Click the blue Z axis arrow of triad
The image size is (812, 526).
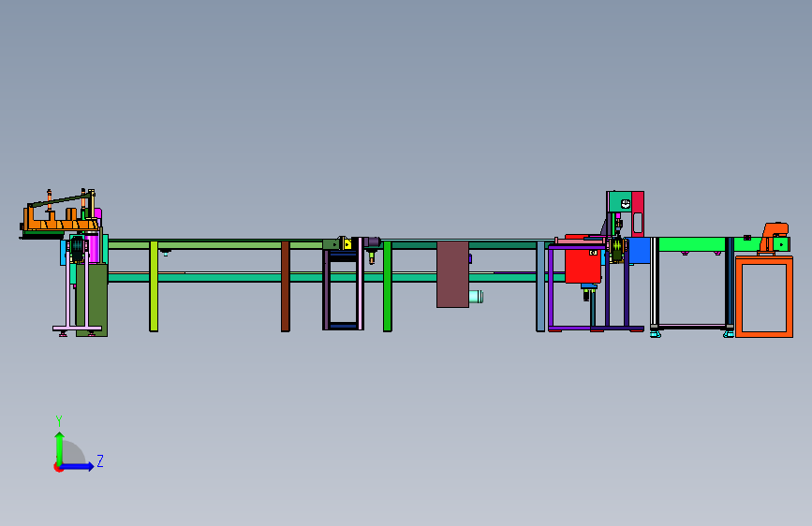77,466
